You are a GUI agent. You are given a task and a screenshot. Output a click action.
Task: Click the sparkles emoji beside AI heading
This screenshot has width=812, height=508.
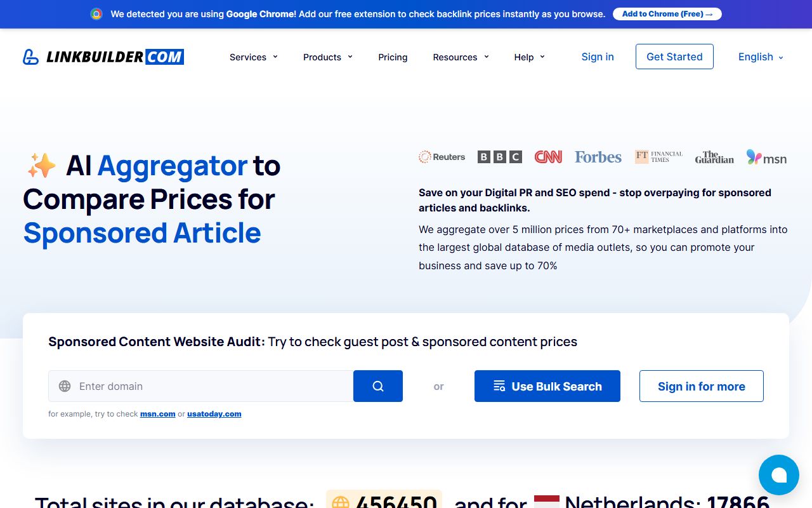point(42,166)
